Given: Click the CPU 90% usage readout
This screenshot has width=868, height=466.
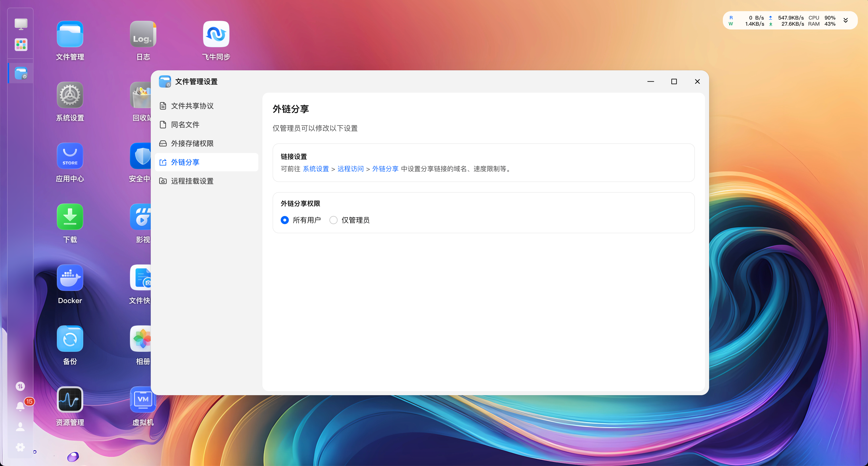Looking at the screenshot, I should pyautogui.click(x=822, y=18).
